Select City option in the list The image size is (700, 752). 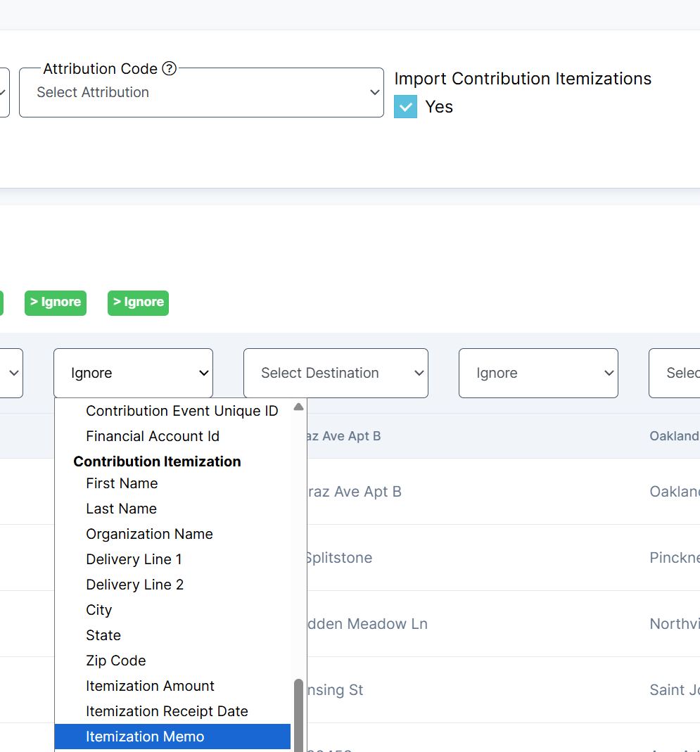pos(99,610)
